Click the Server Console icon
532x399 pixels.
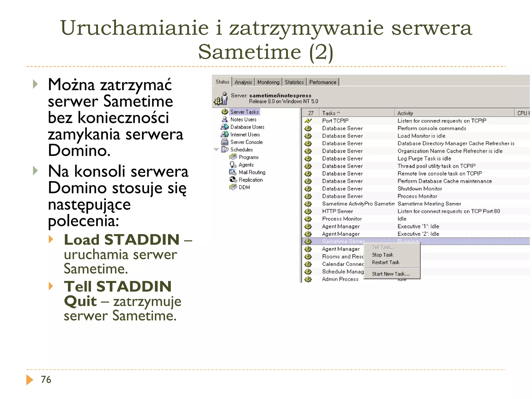click(x=224, y=142)
